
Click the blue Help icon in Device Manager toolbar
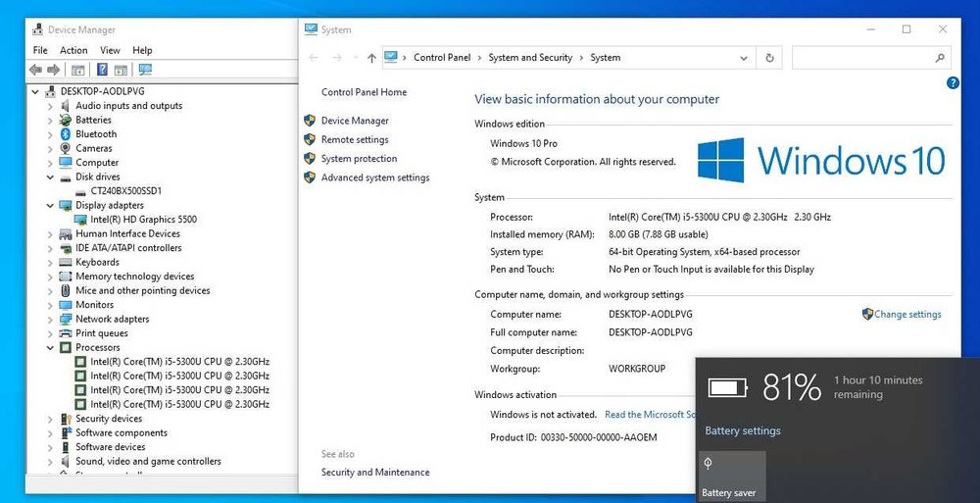(102, 70)
